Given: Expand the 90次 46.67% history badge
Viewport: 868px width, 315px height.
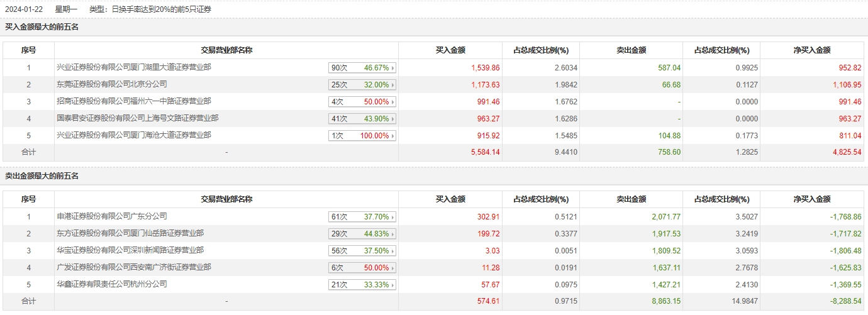Looking at the screenshot, I should tap(393, 68).
